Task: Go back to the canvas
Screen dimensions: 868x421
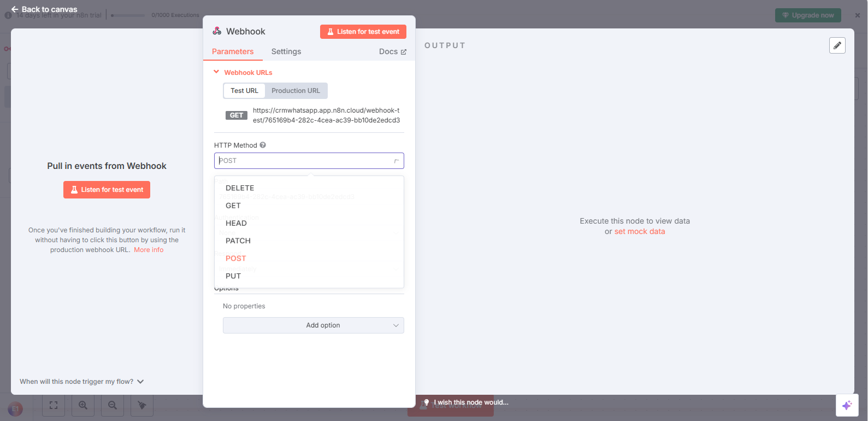Action: tap(44, 9)
